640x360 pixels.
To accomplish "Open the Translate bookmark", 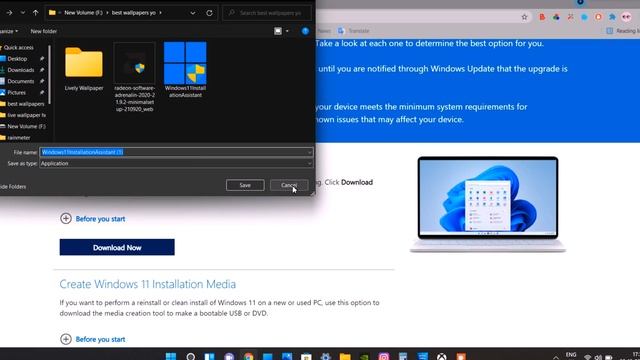I will (x=354, y=31).
